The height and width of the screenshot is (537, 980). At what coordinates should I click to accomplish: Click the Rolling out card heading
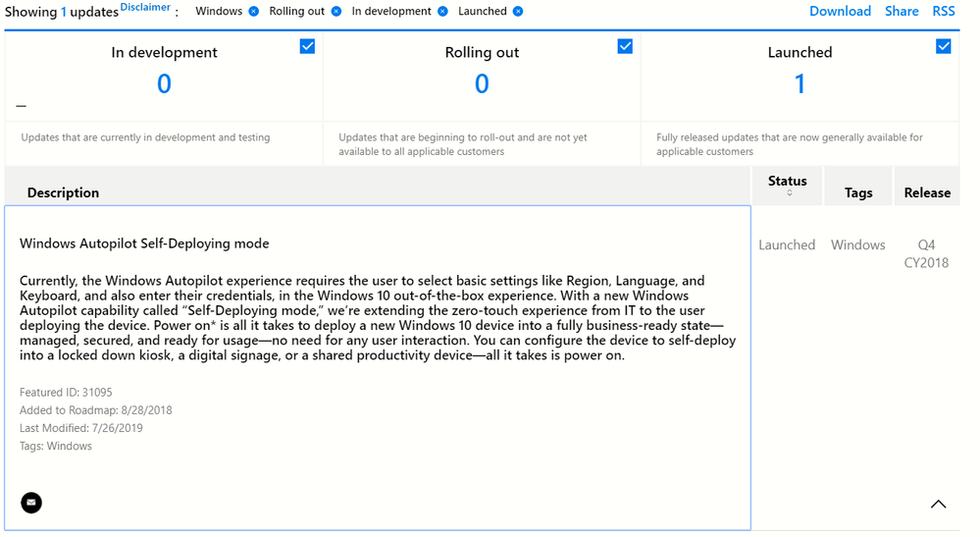tap(482, 52)
